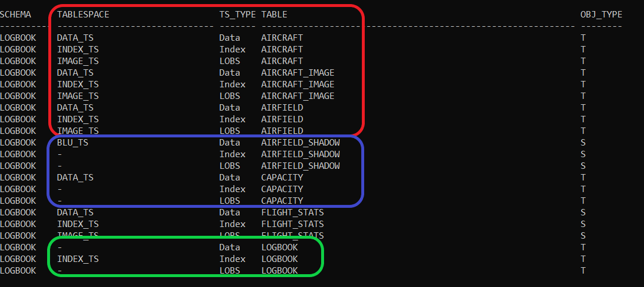Click FLIGHT_STATS in its Data row
Image resolution: width=644 pixels, height=287 pixels.
coord(293,212)
